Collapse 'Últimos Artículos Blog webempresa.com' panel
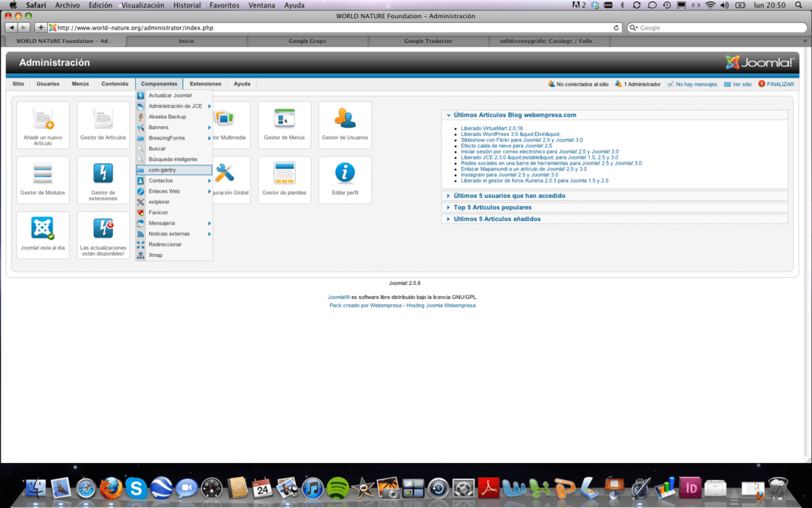812x508 pixels. pyautogui.click(x=515, y=115)
